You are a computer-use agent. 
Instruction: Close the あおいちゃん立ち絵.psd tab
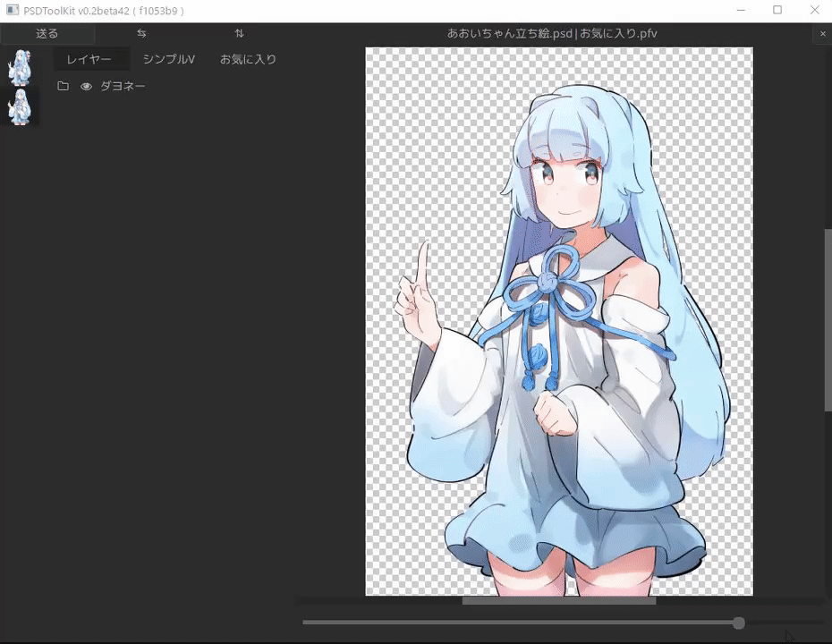point(822,33)
